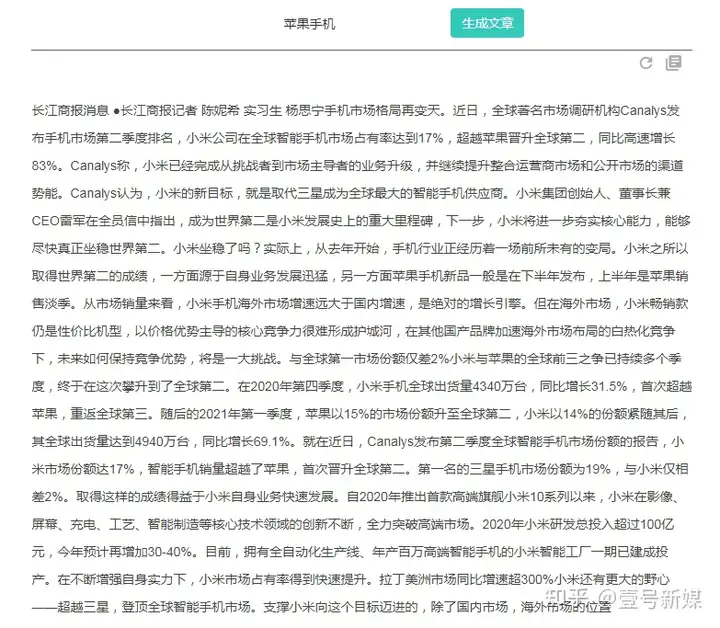
Task: Click the text 同比增长69.1%
Action: pos(246,441)
